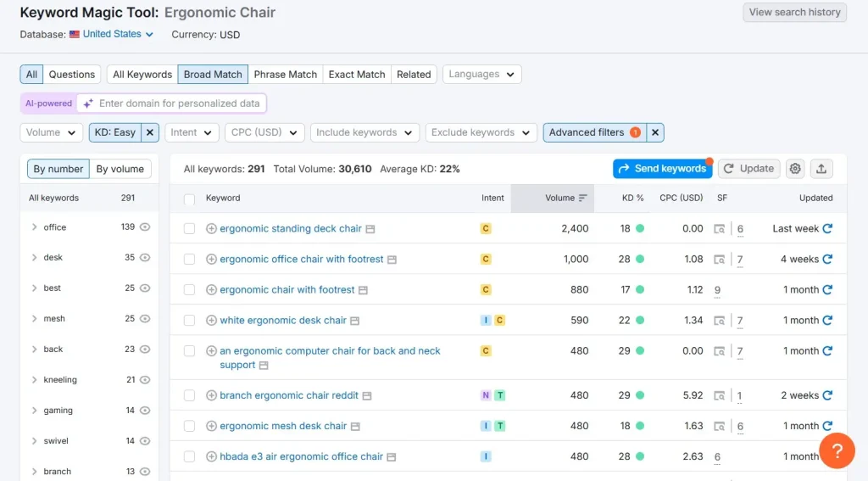Toggle visibility eye for 'kneeling' group
Viewport: 868px width, 481px height.
point(145,379)
